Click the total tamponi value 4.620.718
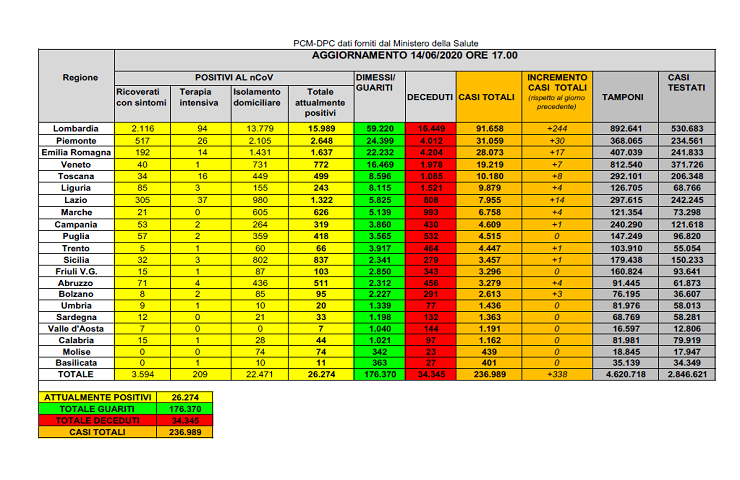Image resolution: width=740 pixels, height=480 pixels. pos(623,374)
